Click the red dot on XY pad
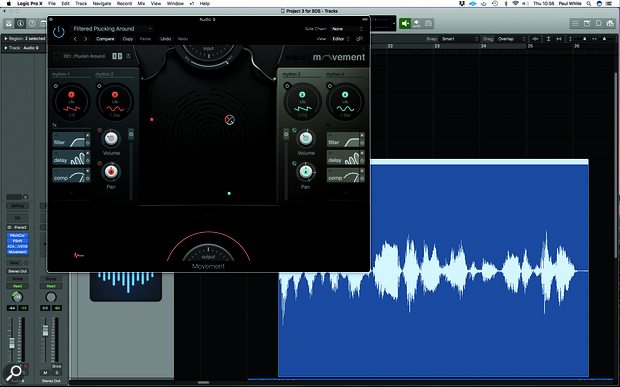The image size is (620, 387). pos(152,119)
